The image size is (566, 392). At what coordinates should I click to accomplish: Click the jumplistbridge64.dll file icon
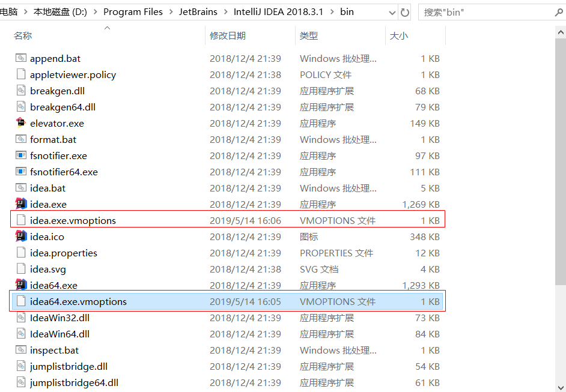click(x=21, y=382)
